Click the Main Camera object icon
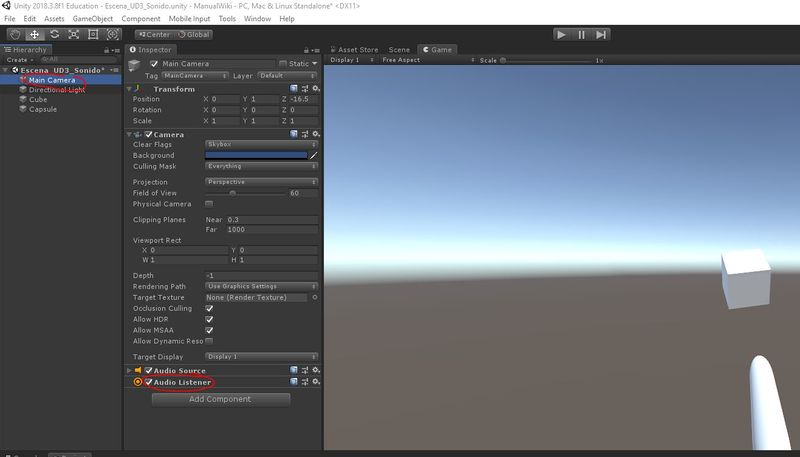The height and width of the screenshot is (457, 800). pyautogui.click(x=134, y=65)
